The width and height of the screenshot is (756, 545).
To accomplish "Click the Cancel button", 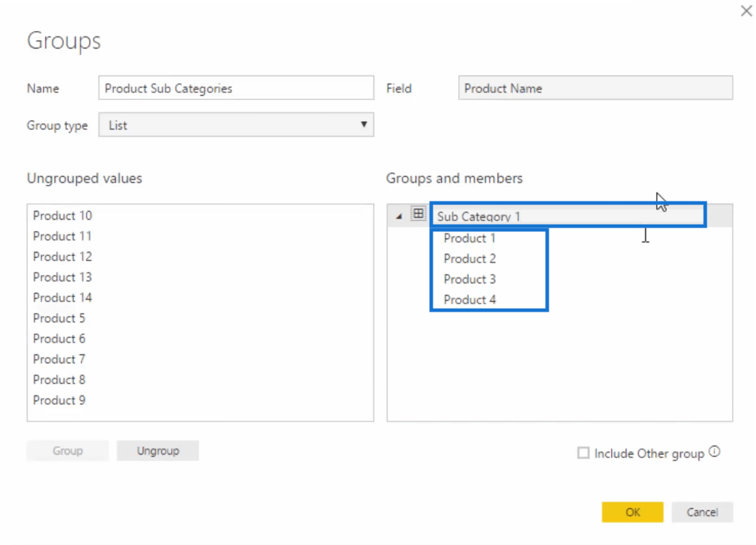I will pos(702,512).
